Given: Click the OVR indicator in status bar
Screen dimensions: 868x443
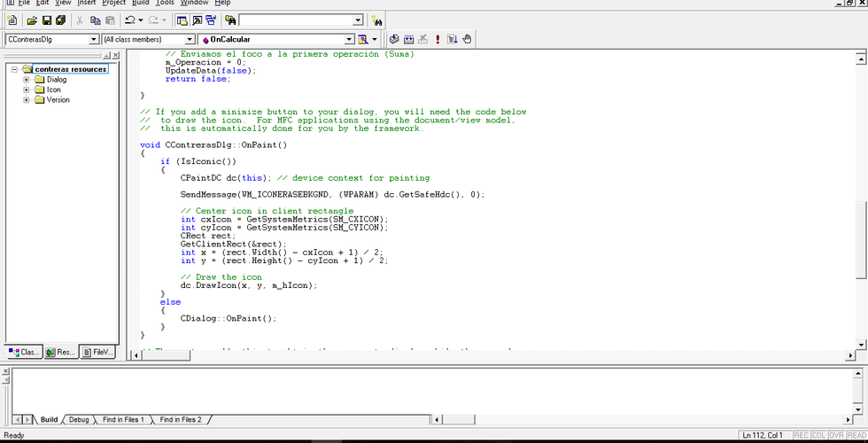Looking at the screenshot, I should click(836, 435).
